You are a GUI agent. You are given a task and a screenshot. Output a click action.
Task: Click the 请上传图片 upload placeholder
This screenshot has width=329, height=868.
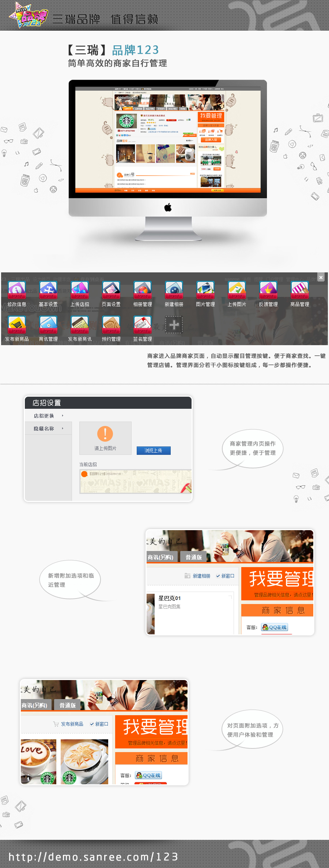pyautogui.click(x=105, y=438)
